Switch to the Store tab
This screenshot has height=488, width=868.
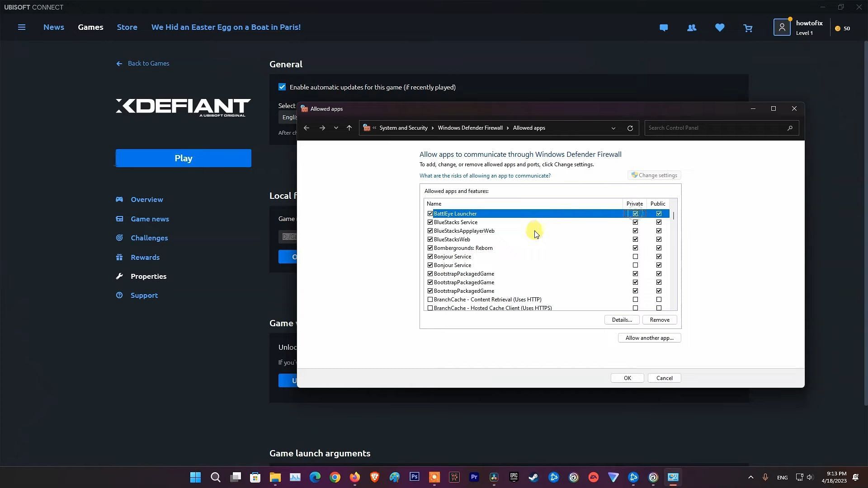127,27
